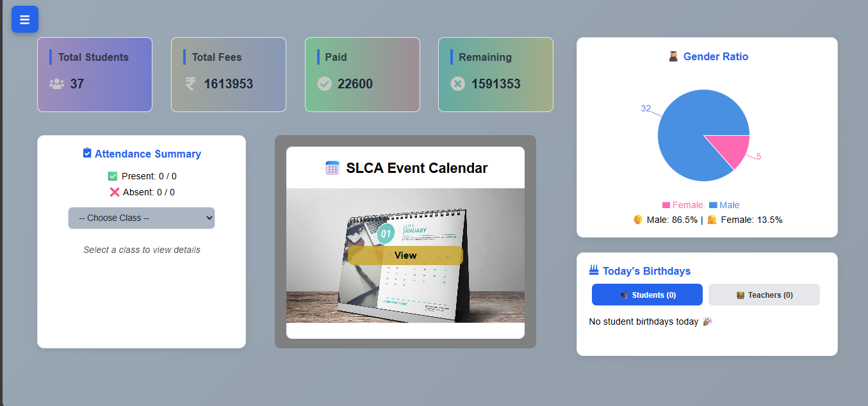Click the birthday cake icon
Viewport: 868px width, 406px height.
pos(594,270)
